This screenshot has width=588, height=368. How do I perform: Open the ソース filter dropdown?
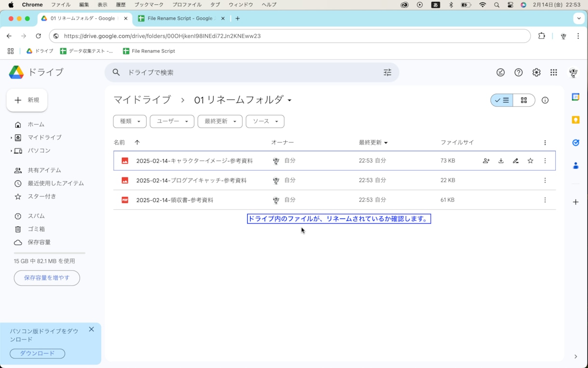[x=265, y=122]
